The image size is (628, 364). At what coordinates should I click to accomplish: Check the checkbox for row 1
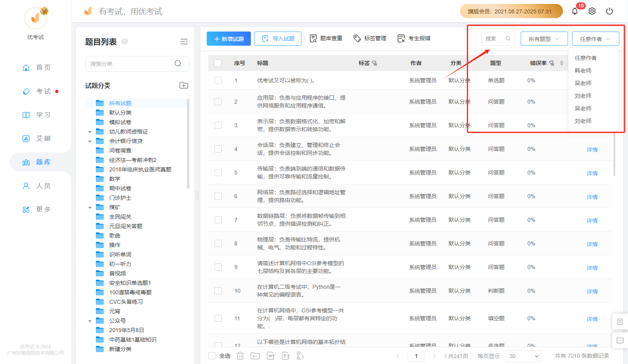218,80
